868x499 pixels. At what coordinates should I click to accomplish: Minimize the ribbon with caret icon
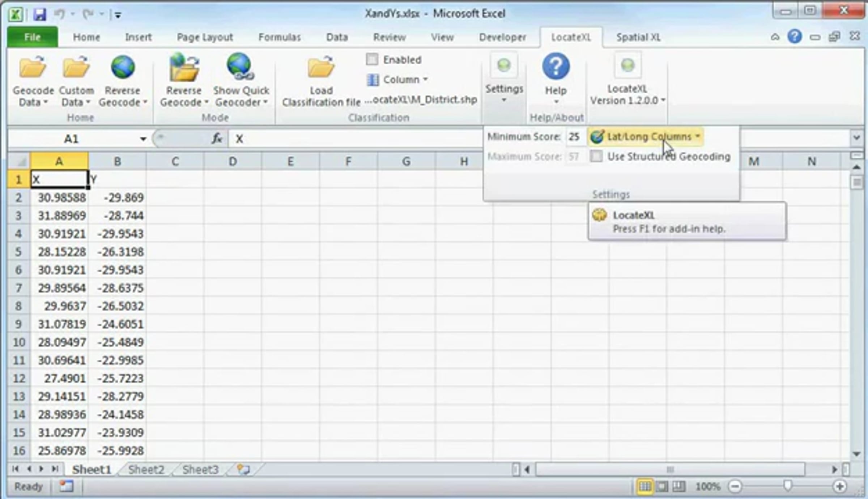coord(775,37)
